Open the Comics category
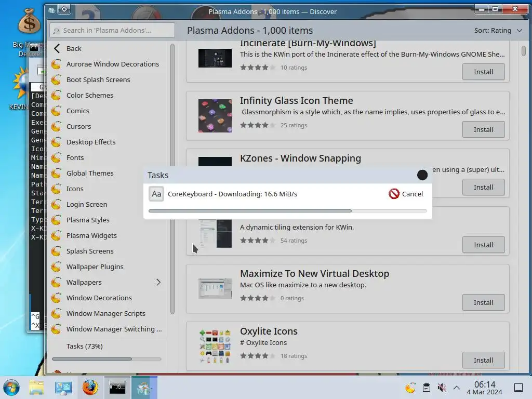 107,111
